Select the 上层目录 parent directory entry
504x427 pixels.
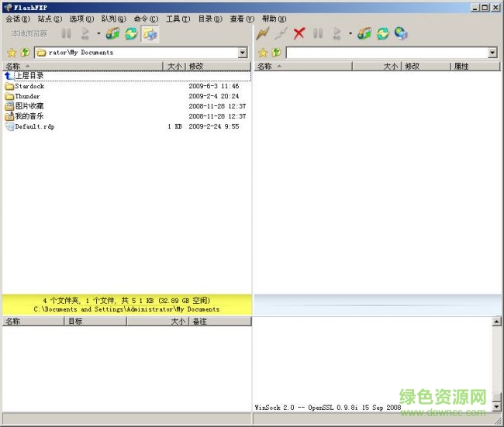point(127,76)
